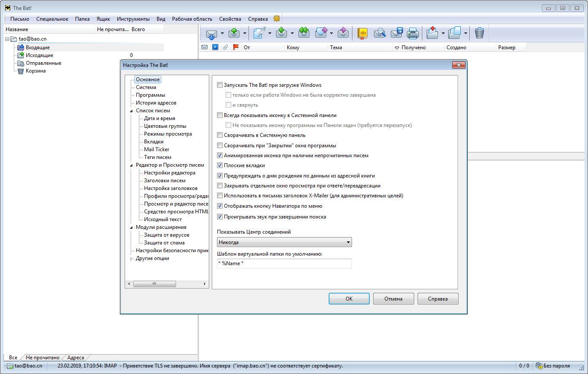
Task: Click the Send queued mail toolbar icon
Action: point(234,33)
